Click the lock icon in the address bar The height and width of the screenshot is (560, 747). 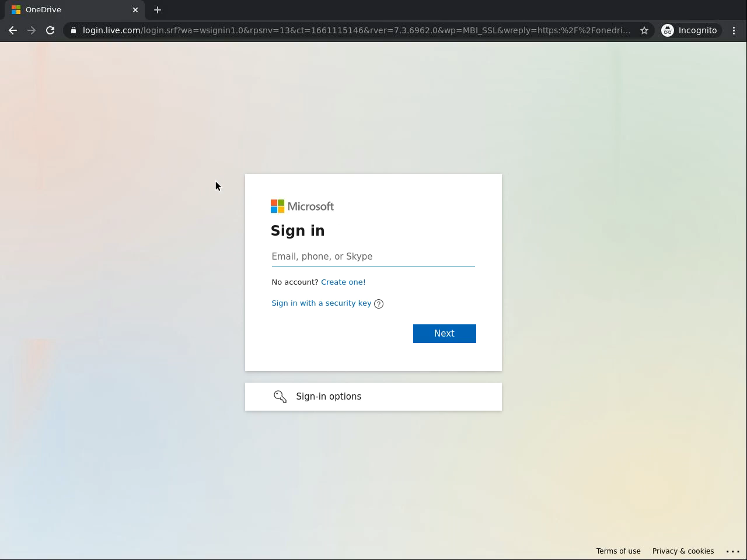[73, 30]
